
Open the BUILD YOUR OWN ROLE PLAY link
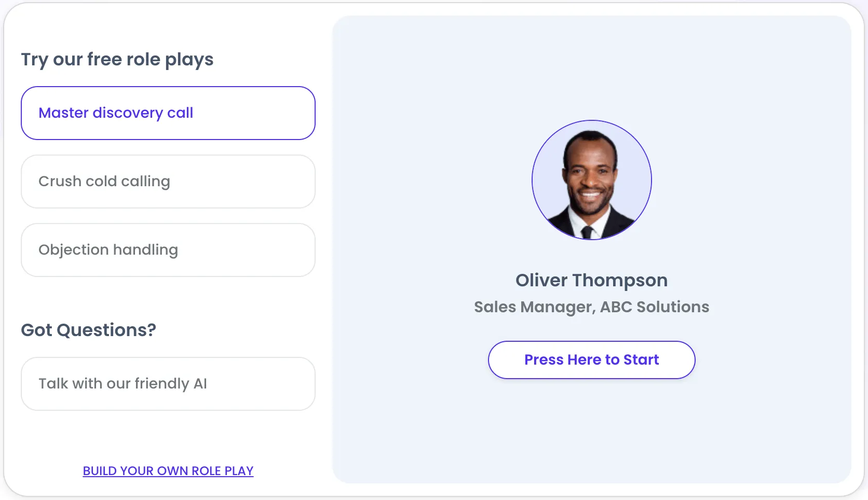(168, 471)
